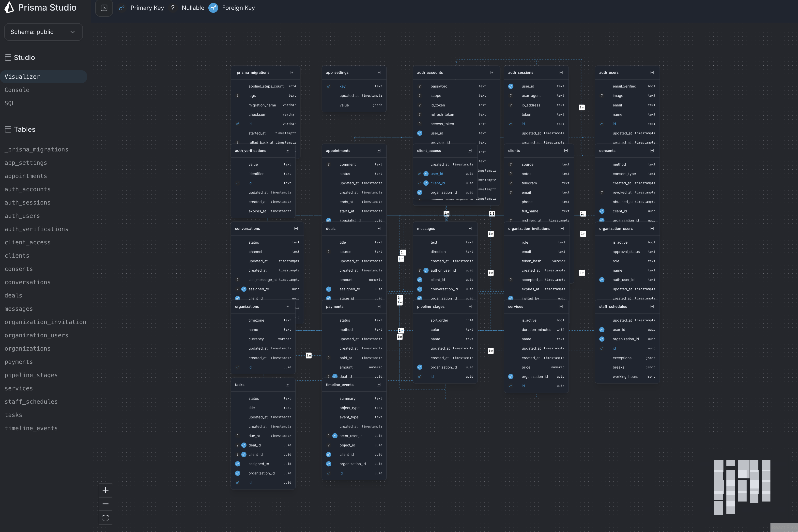Viewport: 798px width, 532px height.
Task: Open auth_sessions table via its header icon
Action: point(561,73)
